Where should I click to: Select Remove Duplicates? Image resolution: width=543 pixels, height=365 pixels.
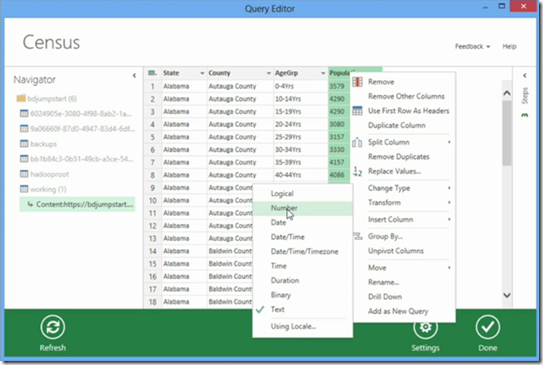point(399,157)
